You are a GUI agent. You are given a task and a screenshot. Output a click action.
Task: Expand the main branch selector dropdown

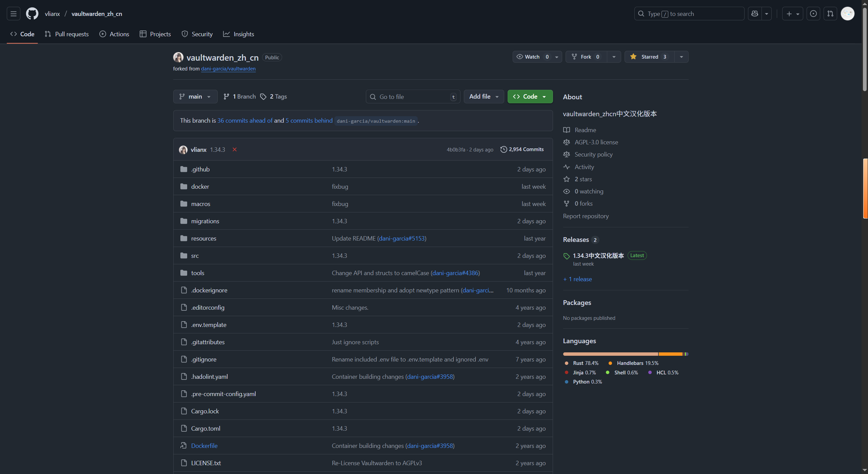[x=195, y=97]
